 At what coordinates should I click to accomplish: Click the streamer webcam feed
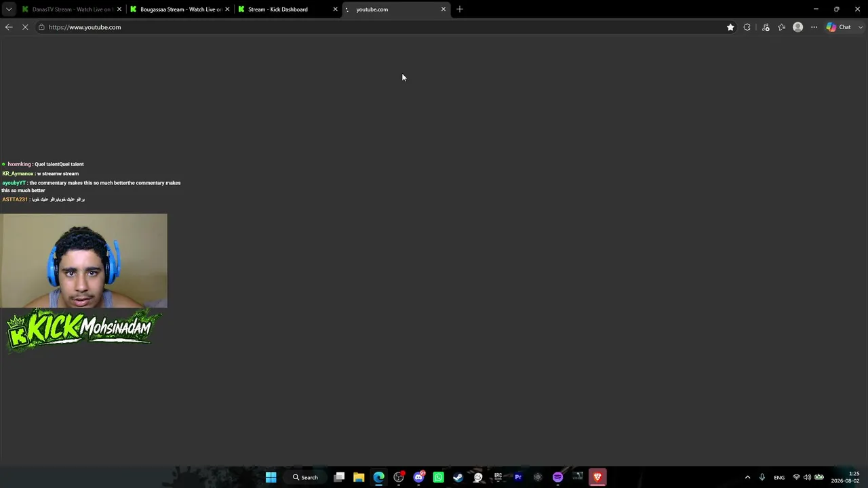click(83, 261)
